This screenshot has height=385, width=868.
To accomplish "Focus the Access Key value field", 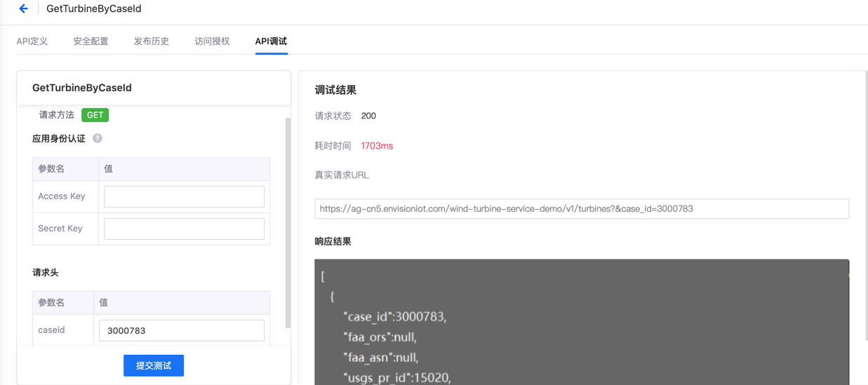I will coord(184,196).
